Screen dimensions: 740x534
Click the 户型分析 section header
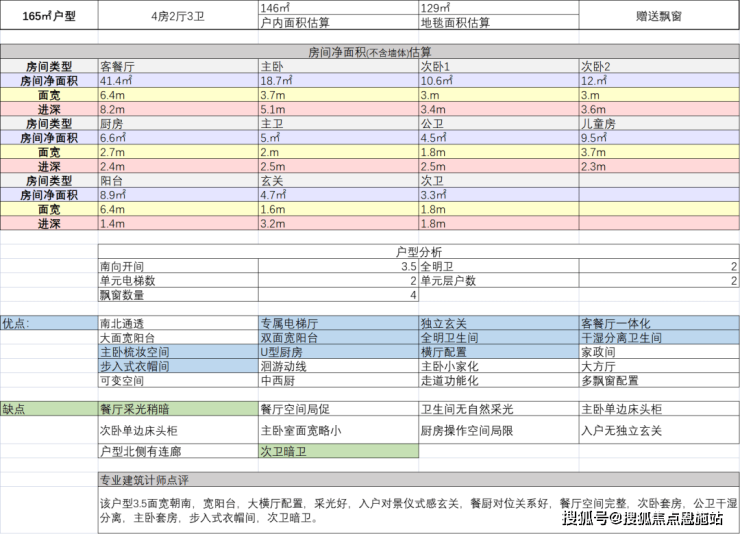click(x=418, y=252)
